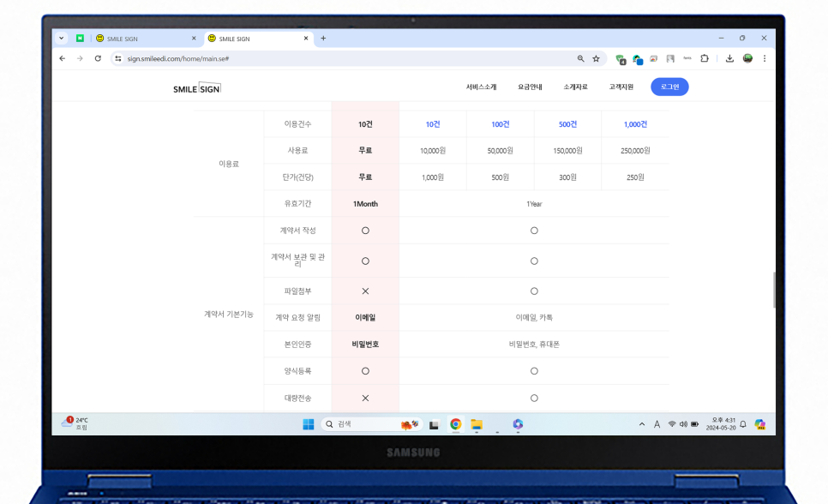The width and height of the screenshot is (828, 504).
Task: Open the blue-badged extension next to the shield
Action: pos(638,60)
